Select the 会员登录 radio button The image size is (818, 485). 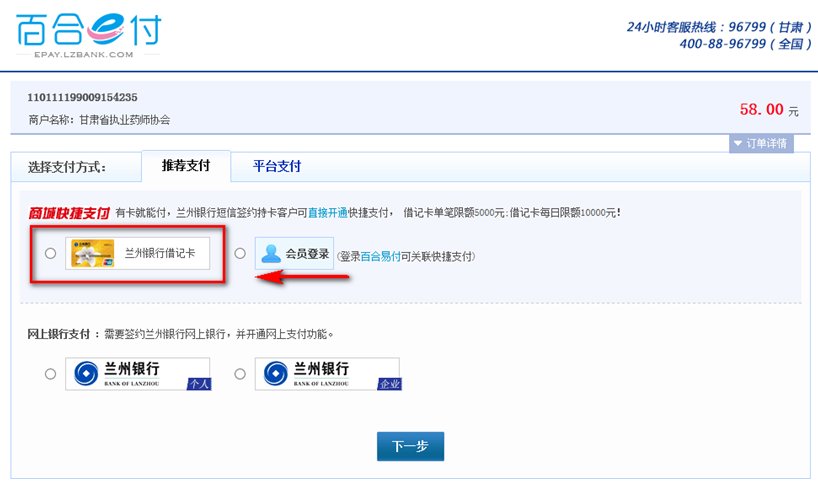pos(239,253)
